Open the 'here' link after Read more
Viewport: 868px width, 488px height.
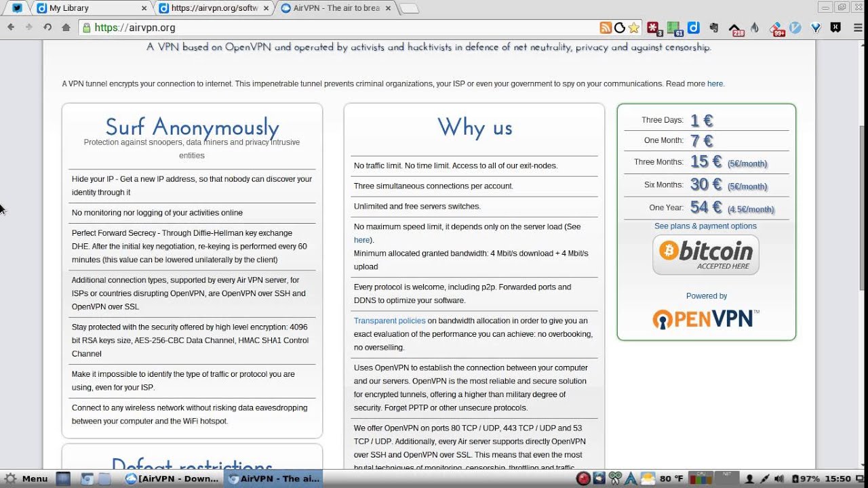point(715,83)
